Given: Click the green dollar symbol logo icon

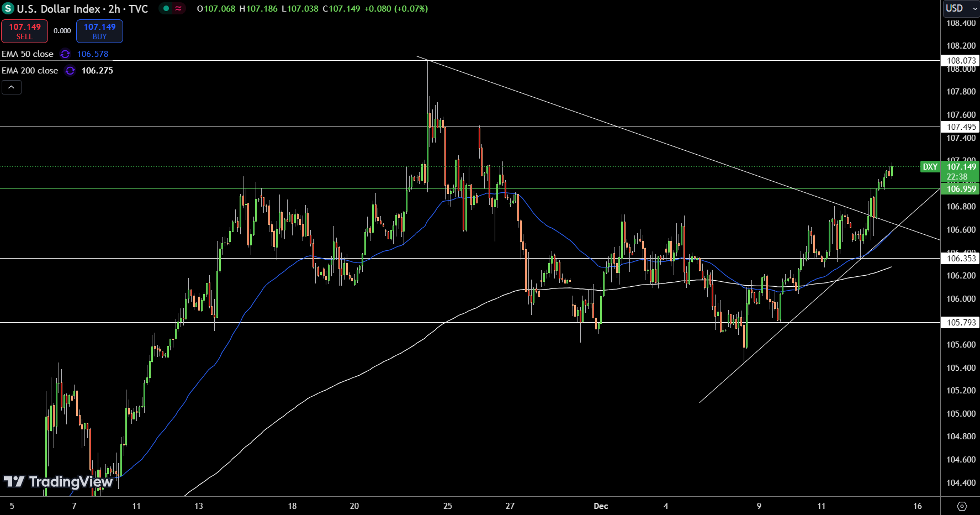Looking at the screenshot, I should (x=8, y=8).
